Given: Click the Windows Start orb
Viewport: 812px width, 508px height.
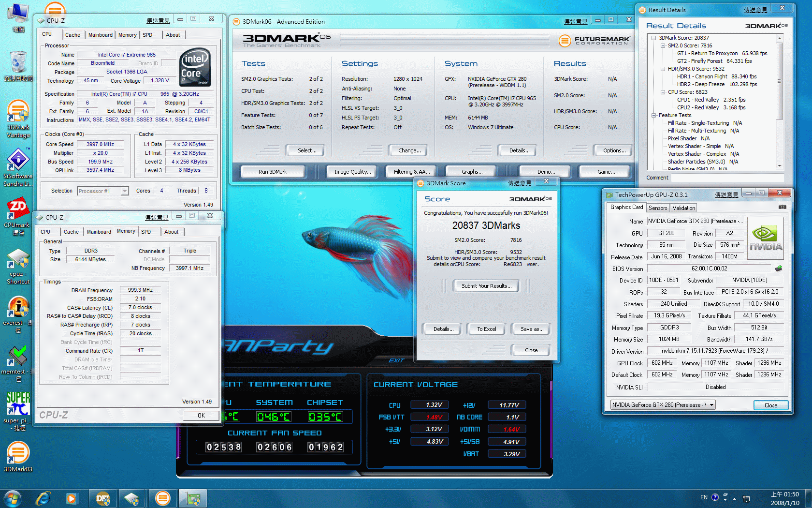Looking at the screenshot, I should click(13, 498).
